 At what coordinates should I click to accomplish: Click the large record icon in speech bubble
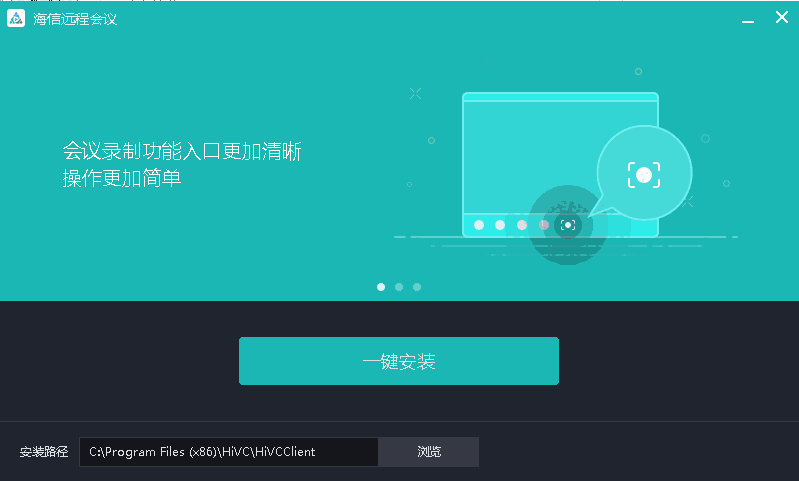pyautogui.click(x=644, y=175)
